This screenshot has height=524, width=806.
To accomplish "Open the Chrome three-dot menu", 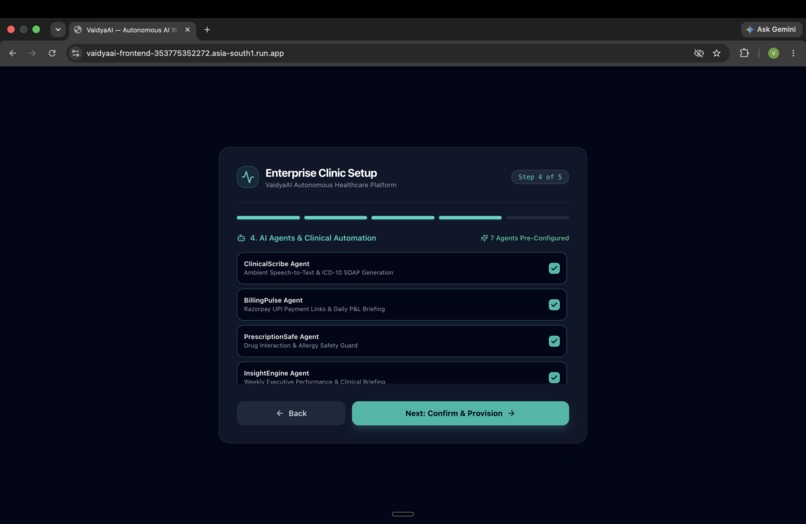I will [x=793, y=53].
